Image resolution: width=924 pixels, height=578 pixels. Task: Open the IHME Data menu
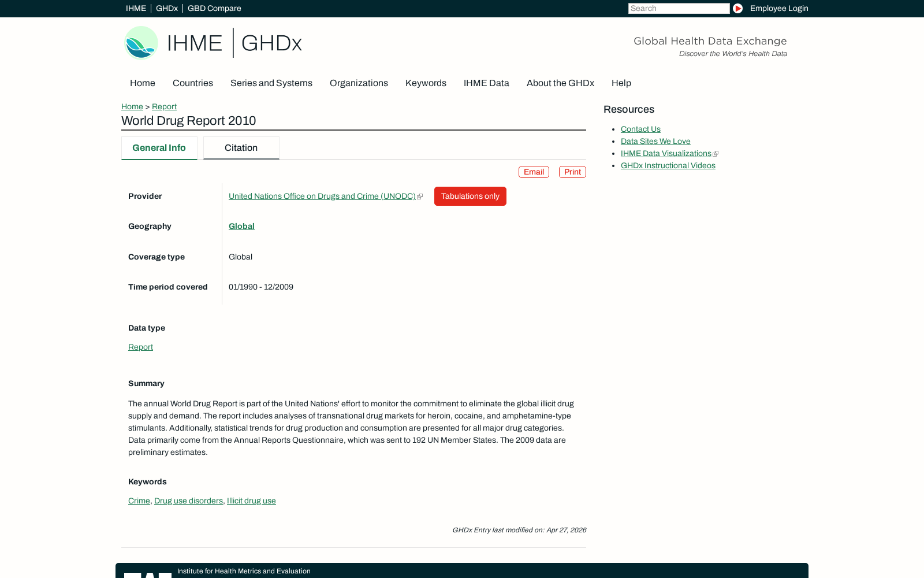486,83
